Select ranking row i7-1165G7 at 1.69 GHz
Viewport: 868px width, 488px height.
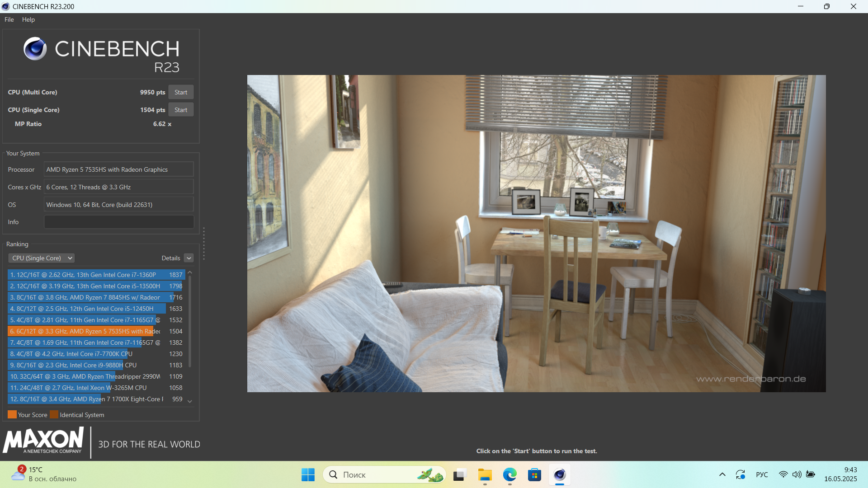click(96, 343)
